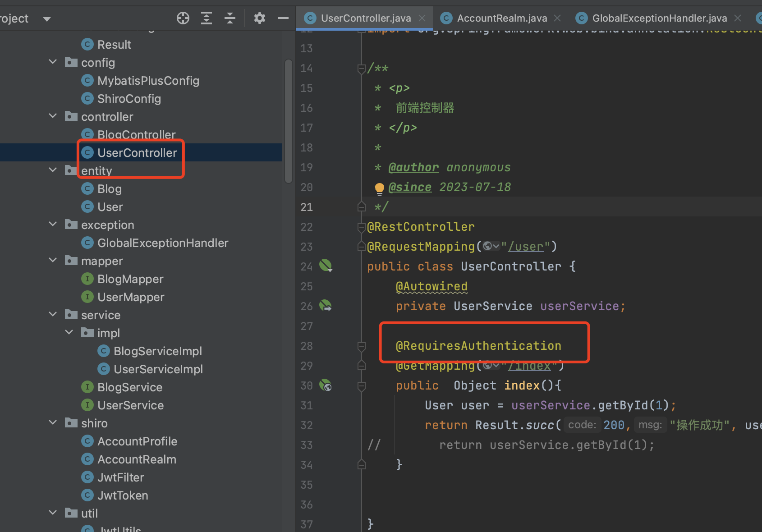Toggle fold marker beside index method line 30
Viewport: 762px width, 532px height.
coord(361,386)
